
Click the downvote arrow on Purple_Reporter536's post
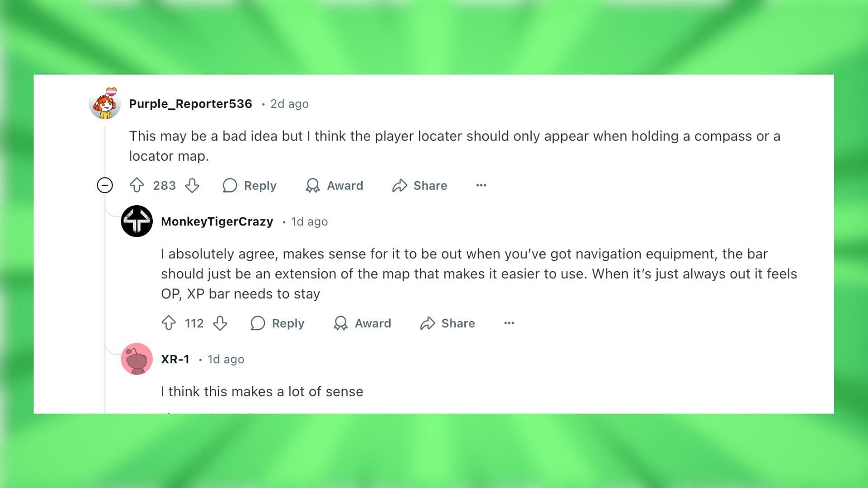(193, 185)
